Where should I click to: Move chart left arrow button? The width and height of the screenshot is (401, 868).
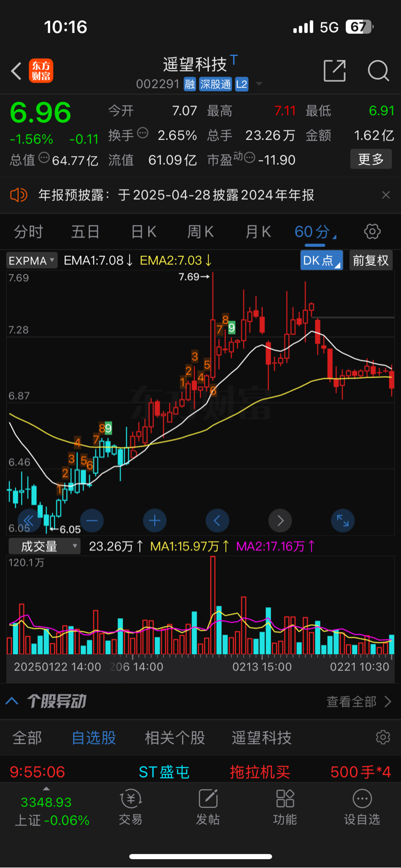pyautogui.click(x=217, y=520)
